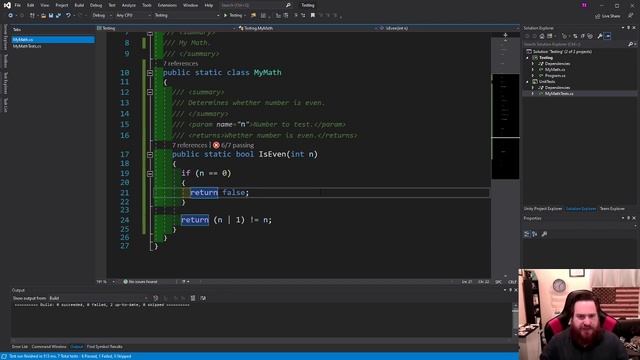The image size is (640, 360).
Task: Open the Any CPU platform dropdown
Action: tap(133, 16)
